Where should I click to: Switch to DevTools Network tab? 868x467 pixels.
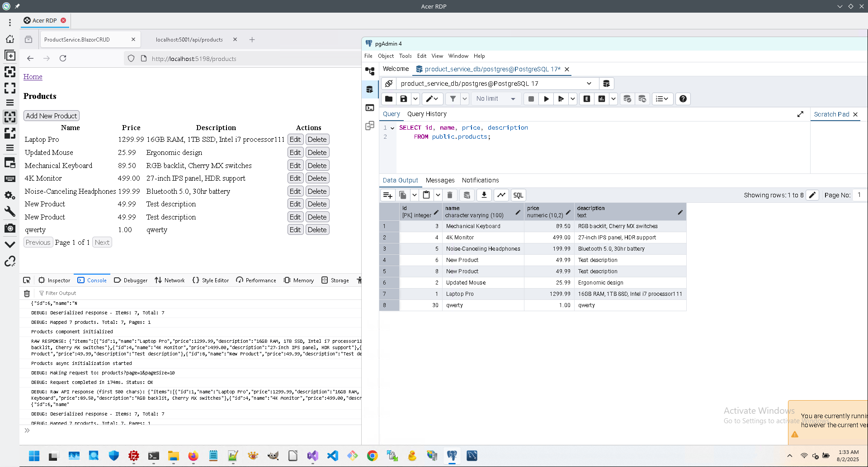pos(170,280)
